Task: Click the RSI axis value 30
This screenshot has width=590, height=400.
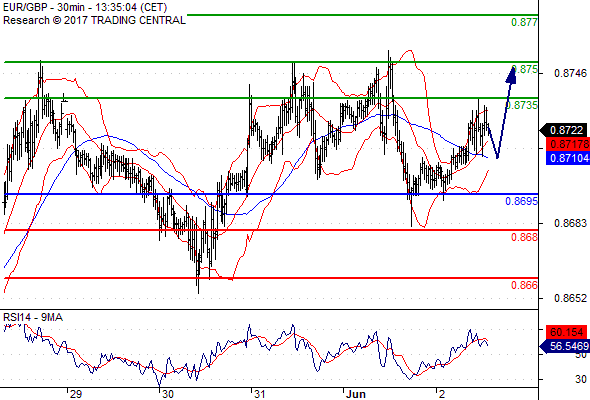Action: coord(581,379)
